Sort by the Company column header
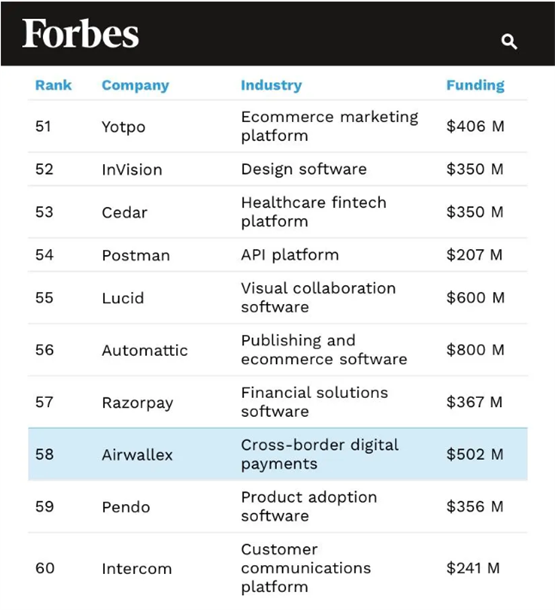 pos(135,86)
